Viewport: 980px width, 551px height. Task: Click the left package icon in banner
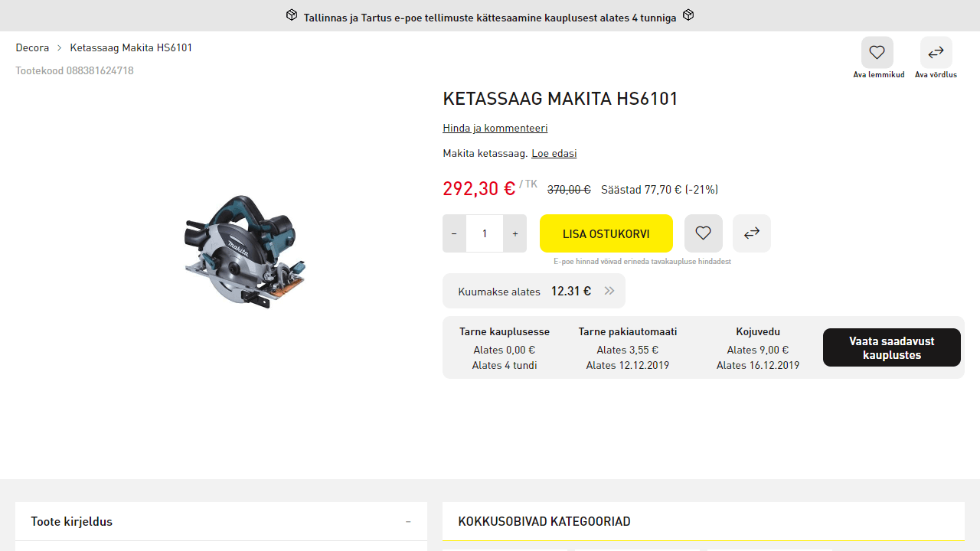[x=292, y=15]
